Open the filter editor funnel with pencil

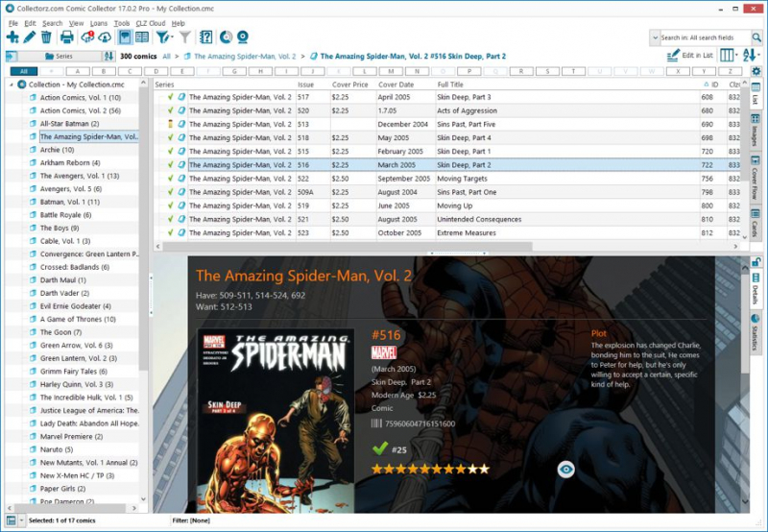163,37
